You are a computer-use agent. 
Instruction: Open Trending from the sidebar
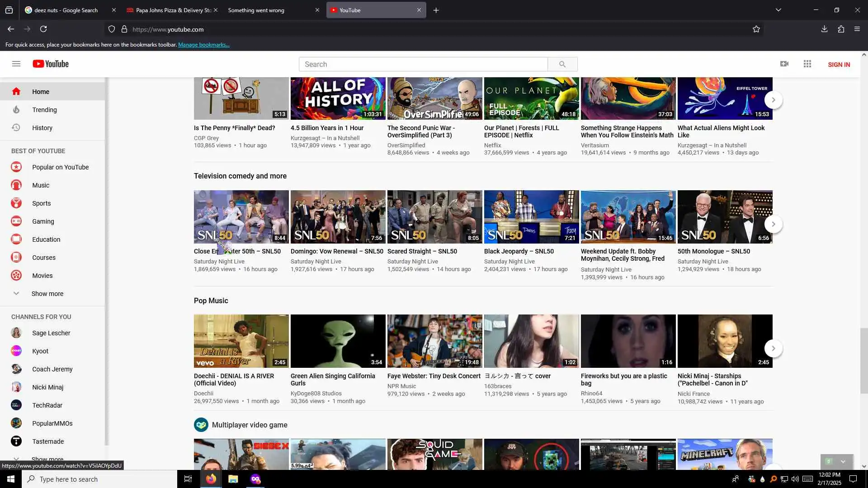[44, 110]
